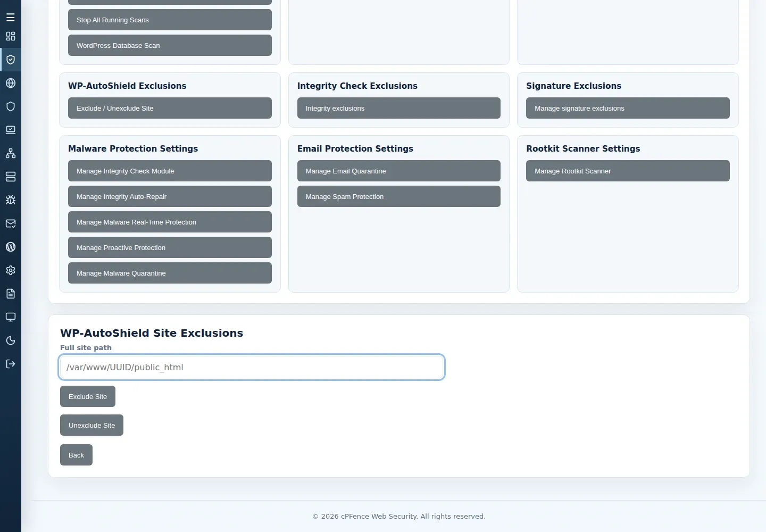The width and height of the screenshot is (766, 532).
Task: Open Manage Proactive Protection
Action: pos(170,247)
